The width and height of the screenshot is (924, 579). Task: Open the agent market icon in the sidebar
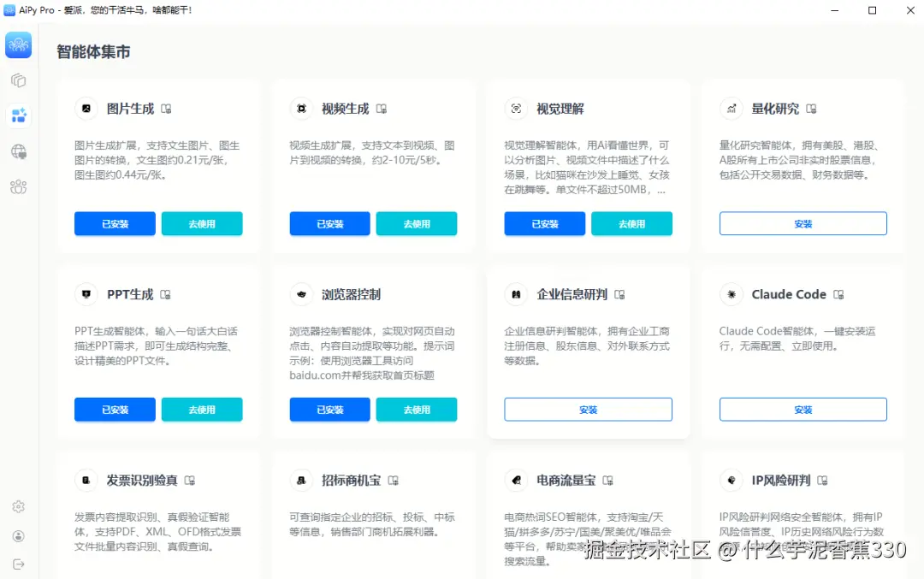coord(18,115)
